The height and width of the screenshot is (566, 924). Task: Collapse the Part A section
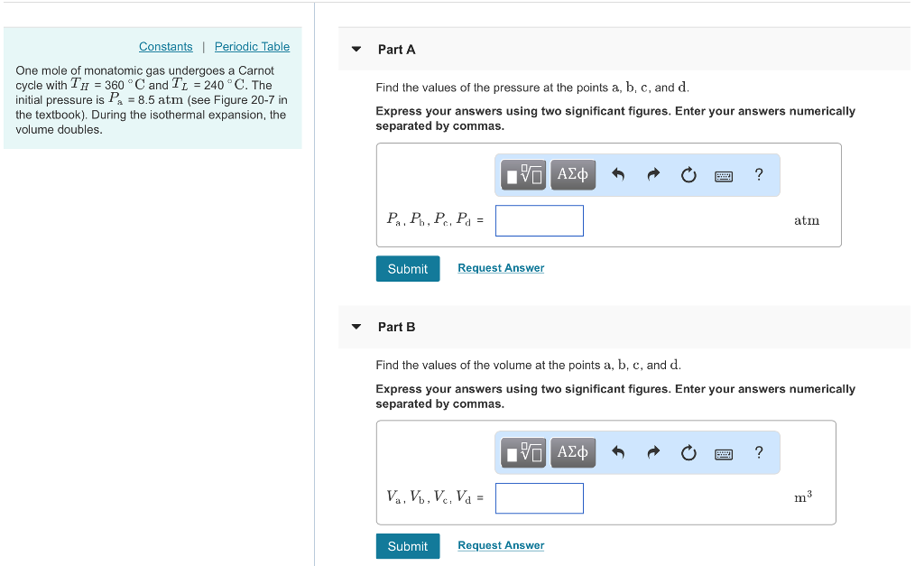point(356,50)
